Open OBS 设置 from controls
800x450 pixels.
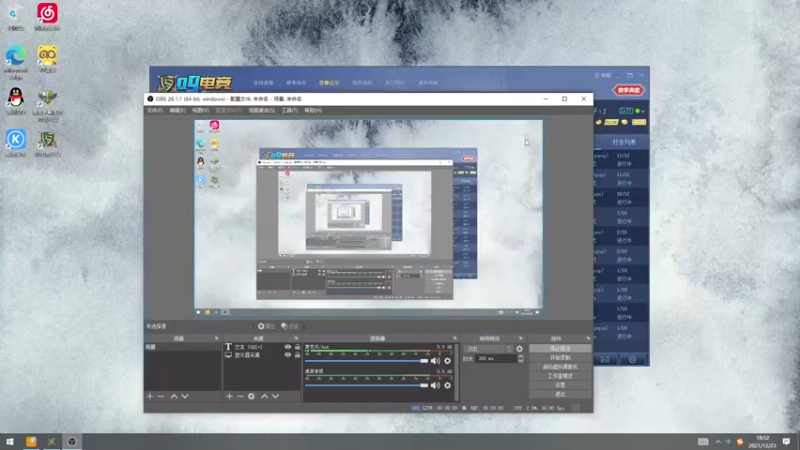[x=560, y=385]
